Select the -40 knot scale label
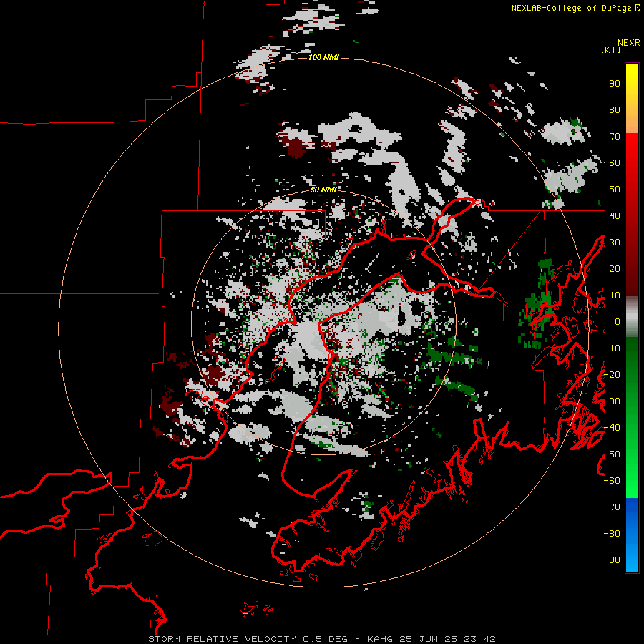 [x=612, y=428]
